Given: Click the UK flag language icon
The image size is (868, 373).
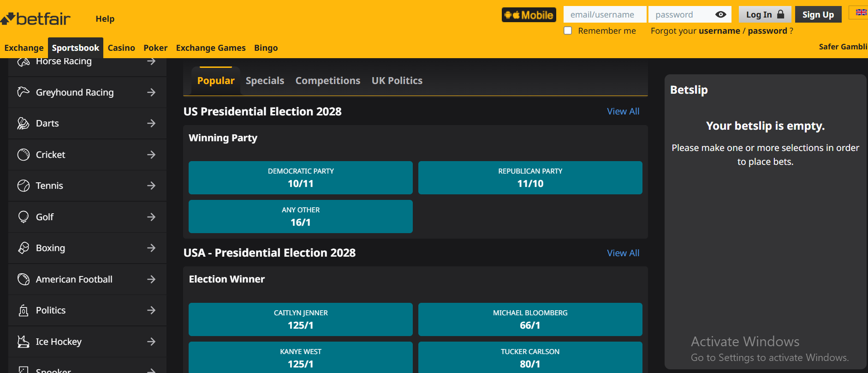Looking at the screenshot, I should click(861, 12).
